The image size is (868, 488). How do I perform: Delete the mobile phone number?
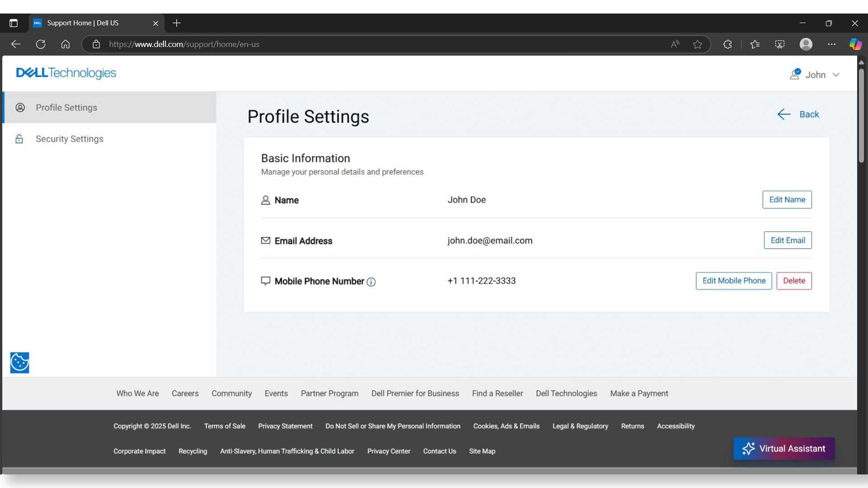[x=794, y=281]
